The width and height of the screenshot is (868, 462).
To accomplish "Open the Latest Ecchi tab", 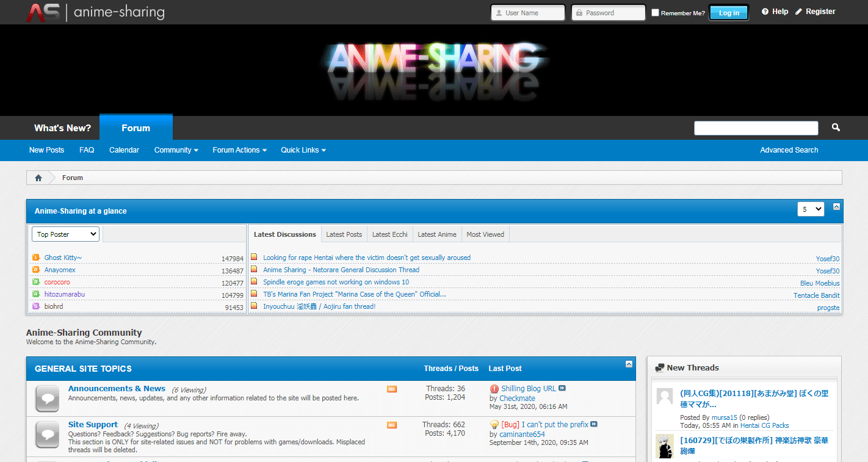I will pyautogui.click(x=390, y=234).
